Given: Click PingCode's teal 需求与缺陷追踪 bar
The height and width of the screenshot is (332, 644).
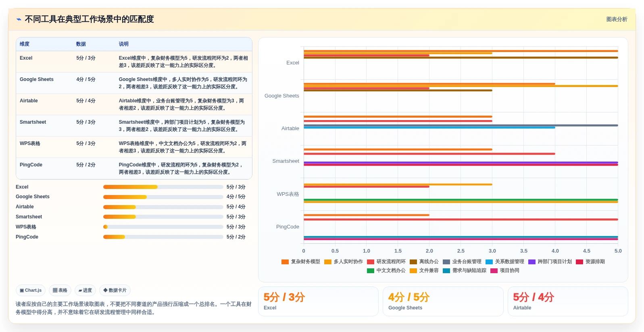Looking at the screenshot, I should coord(461,237).
